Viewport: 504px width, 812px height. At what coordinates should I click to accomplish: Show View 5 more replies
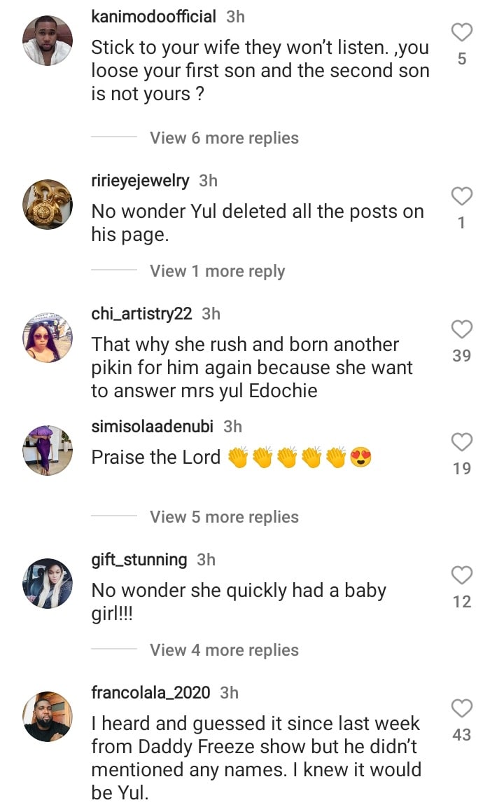point(224,517)
